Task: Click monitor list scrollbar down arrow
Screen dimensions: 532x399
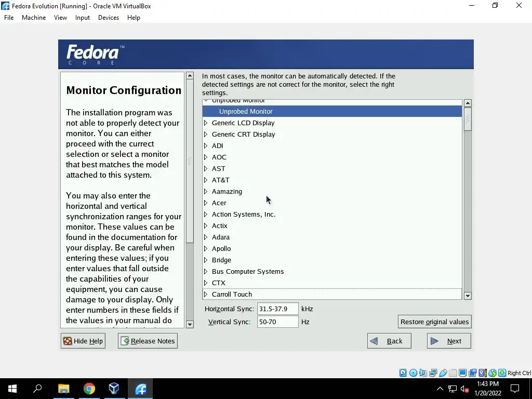Action: pos(468,296)
